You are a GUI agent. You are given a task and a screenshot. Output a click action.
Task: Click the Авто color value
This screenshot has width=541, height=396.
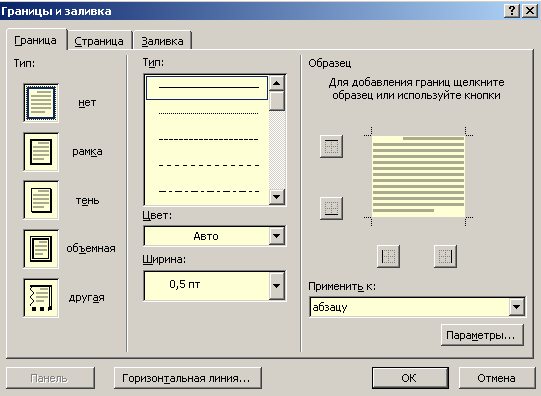(x=206, y=236)
